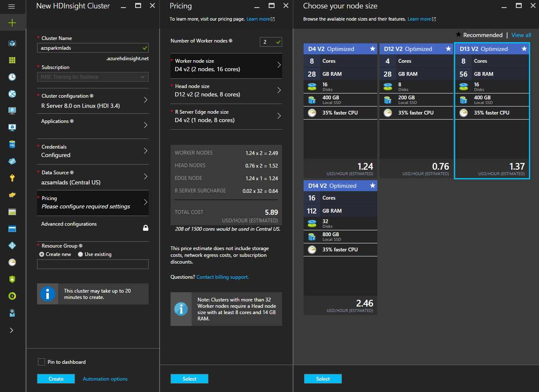This screenshot has width=539, height=392.
Task: Click Select button in the Pricing blade
Action: (189, 379)
